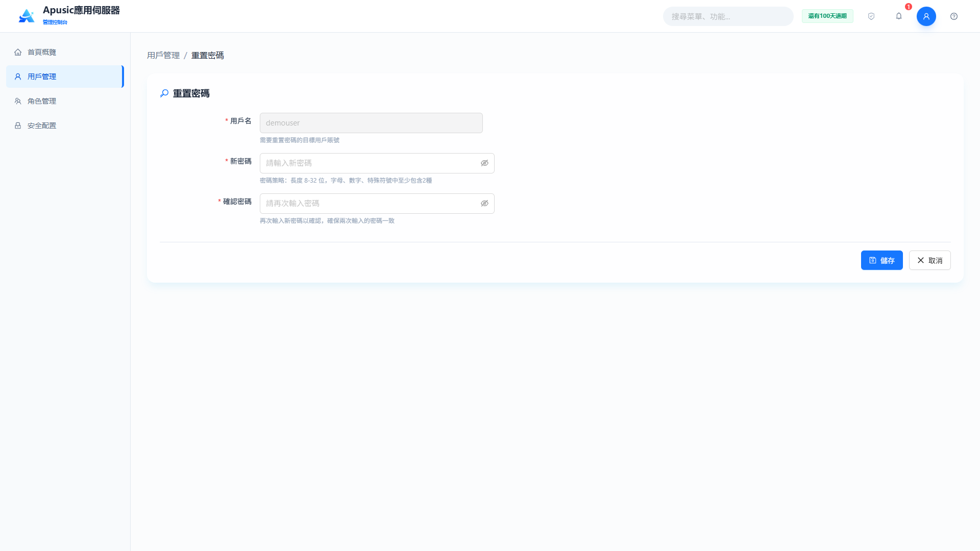This screenshot has height=551, width=980.
Task: Open the notification bell
Action: click(x=899, y=16)
